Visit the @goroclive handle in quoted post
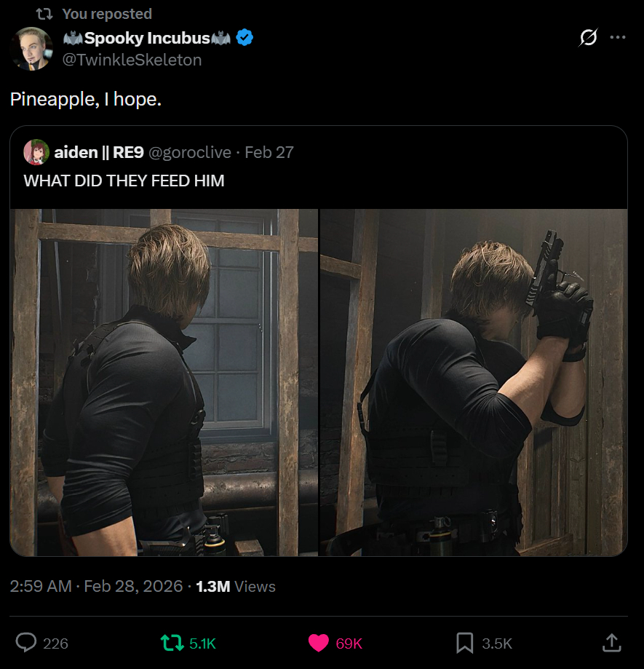The width and height of the screenshot is (644, 669). (190, 152)
